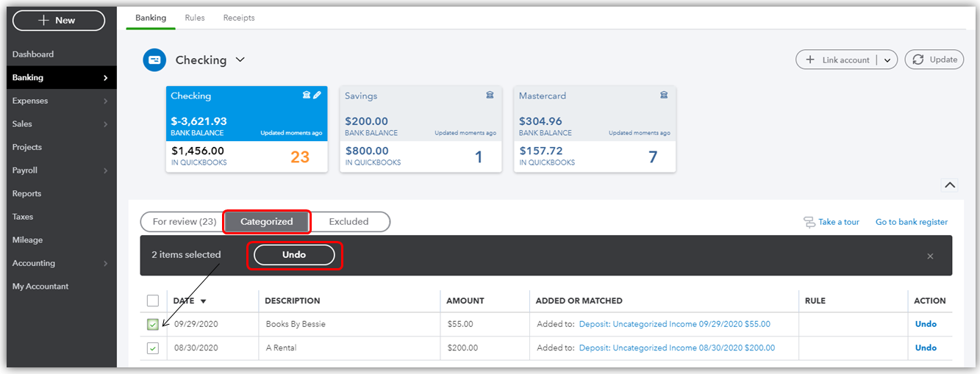Toggle the select-all checkbox in table header
The width and height of the screenshot is (980, 374).
[x=153, y=301]
